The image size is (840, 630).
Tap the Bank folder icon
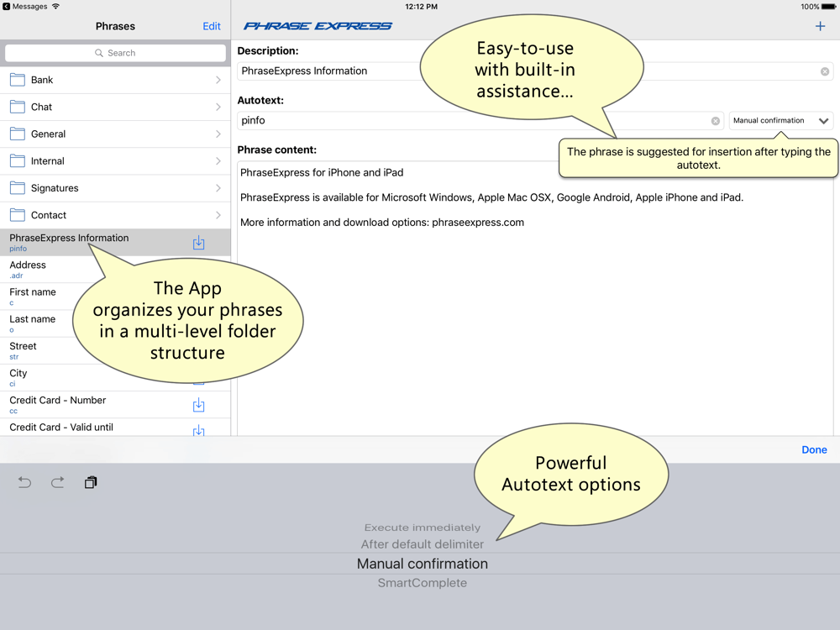point(17,80)
